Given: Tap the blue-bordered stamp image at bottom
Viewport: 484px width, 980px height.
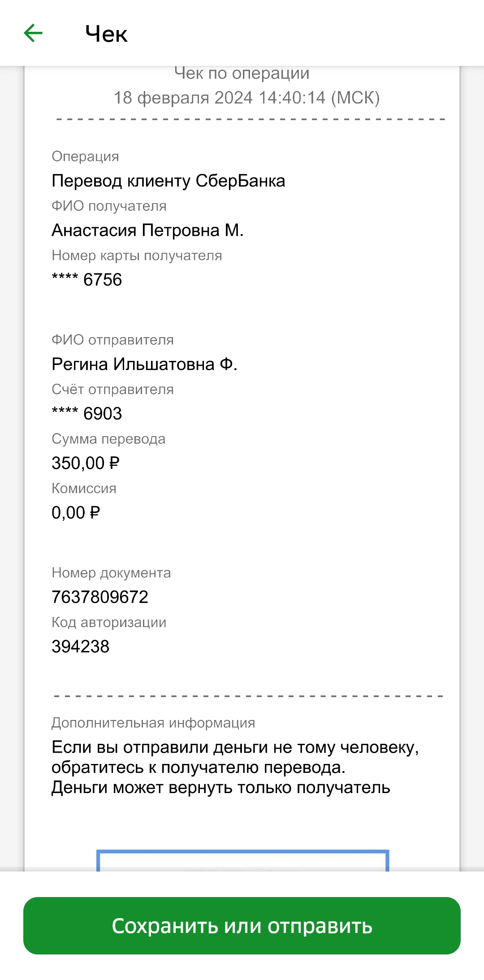Looking at the screenshot, I should [242, 860].
